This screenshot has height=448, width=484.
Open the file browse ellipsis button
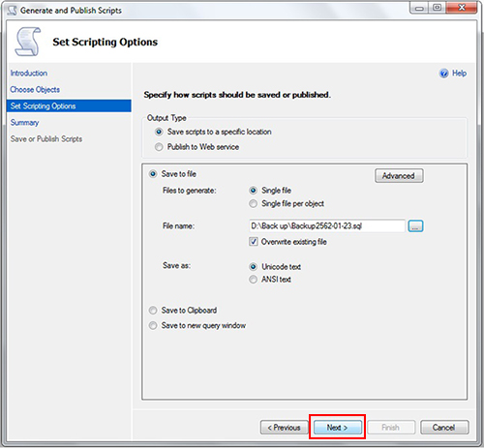coord(415,226)
